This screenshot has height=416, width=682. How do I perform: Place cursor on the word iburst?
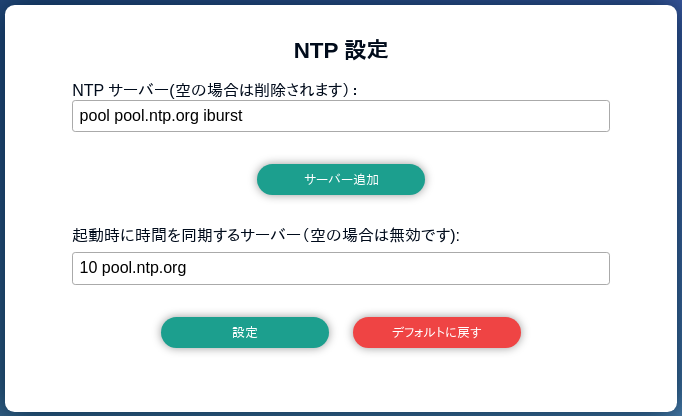pyautogui.click(x=222, y=116)
